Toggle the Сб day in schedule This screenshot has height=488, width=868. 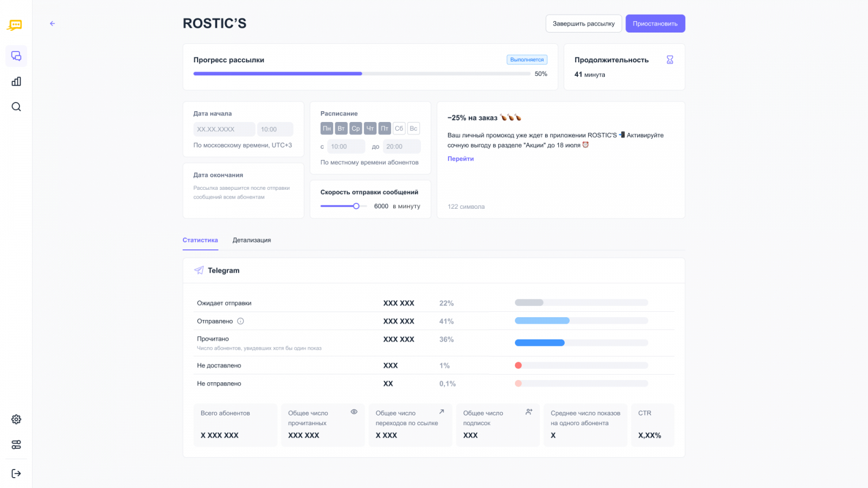coord(399,129)
